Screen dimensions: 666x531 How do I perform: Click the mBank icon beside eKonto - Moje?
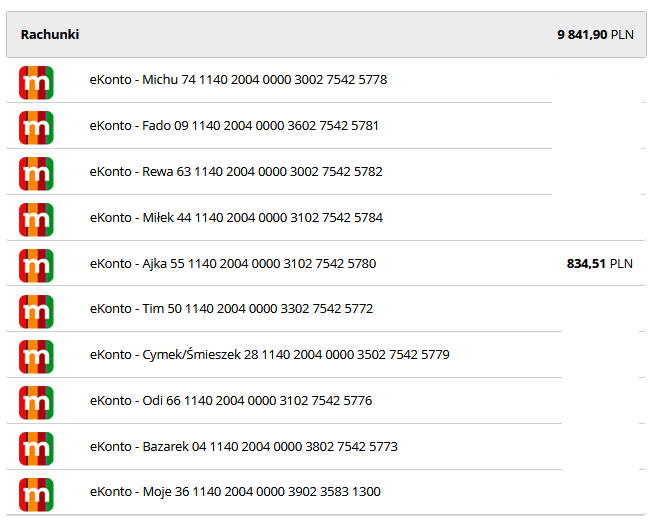(36, 493)
